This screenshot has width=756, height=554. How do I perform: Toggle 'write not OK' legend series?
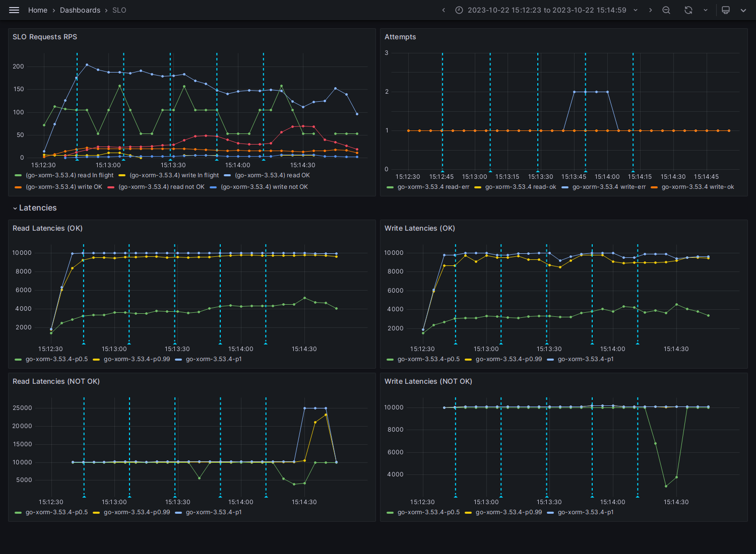pos(264,187)
